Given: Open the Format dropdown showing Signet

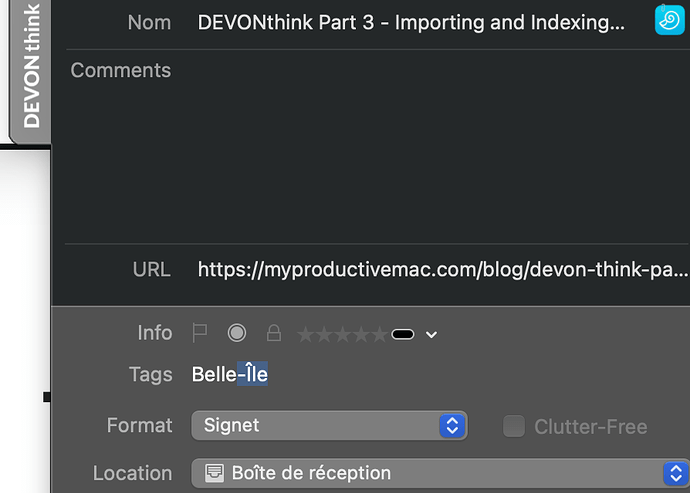Looking at the screenshot, I should tap(329, 426).
